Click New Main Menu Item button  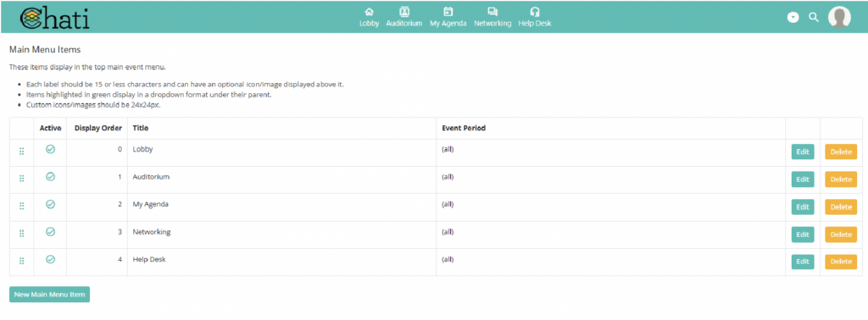tap(49, 295)
